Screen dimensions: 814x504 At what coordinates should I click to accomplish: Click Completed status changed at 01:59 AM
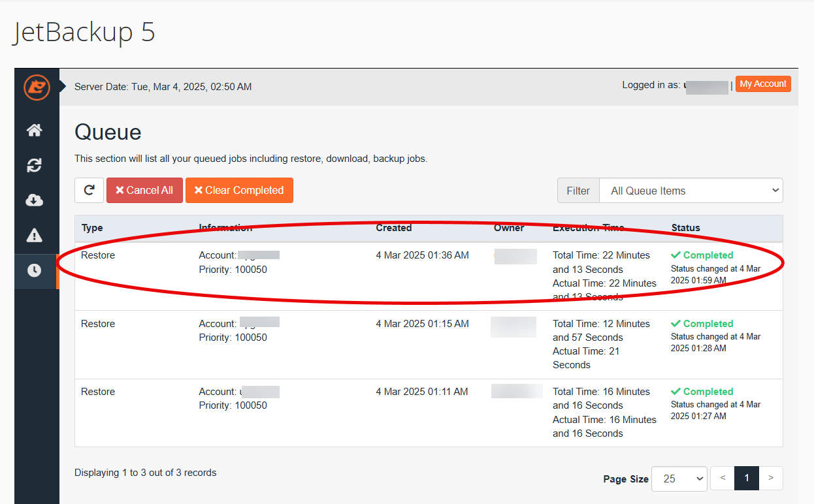715,268
